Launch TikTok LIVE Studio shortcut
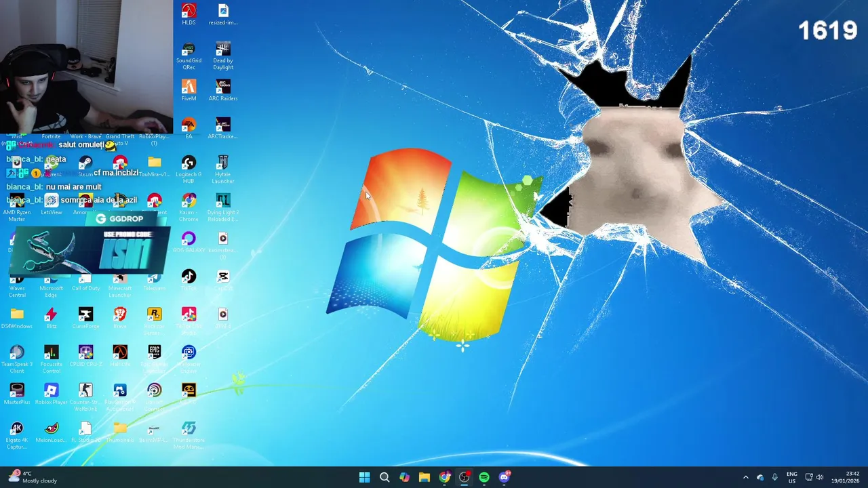Screen dimensions: 868x488 point(189,321)
